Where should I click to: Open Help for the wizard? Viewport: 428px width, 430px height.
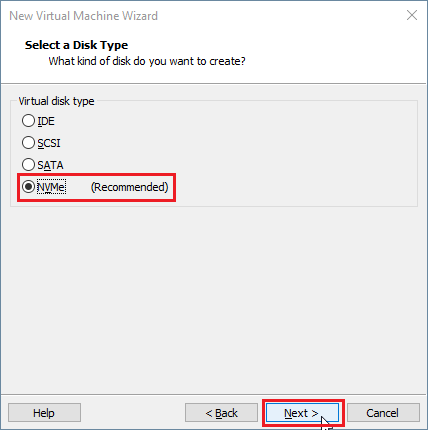click(x=44, y=413)
